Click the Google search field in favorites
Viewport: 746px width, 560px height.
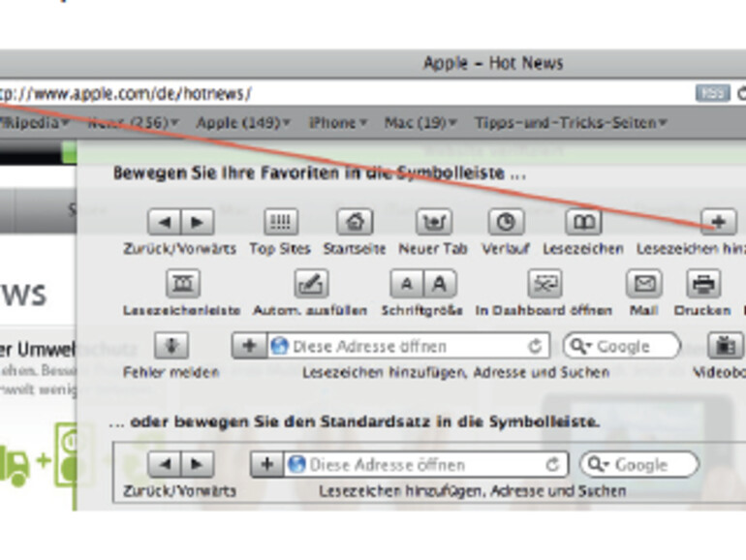(622, 346)
